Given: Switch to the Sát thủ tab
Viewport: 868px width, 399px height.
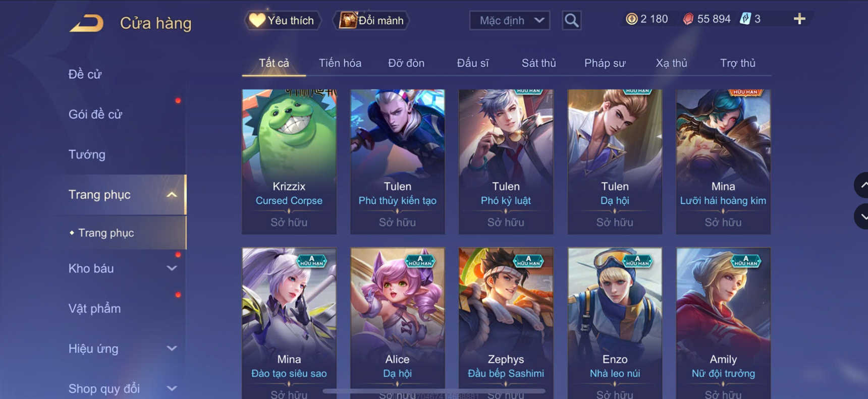Looking at the screenshot, I should tap(538, 63).
